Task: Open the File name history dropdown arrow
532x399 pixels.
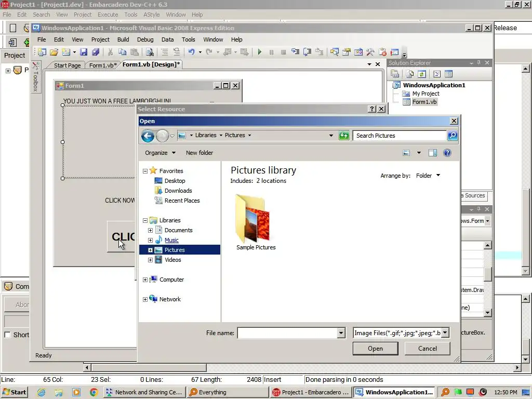Action: click(x=341, y=333)
